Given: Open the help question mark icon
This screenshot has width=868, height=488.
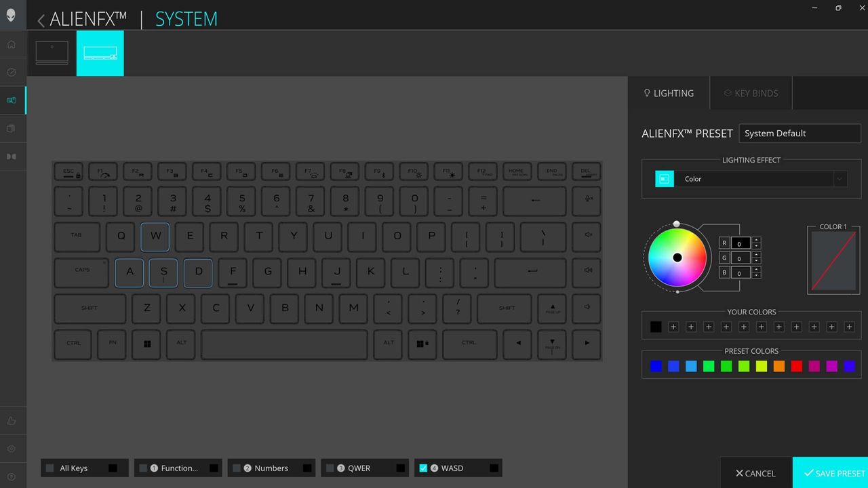Looking at the screenshot, I should 12,477.
